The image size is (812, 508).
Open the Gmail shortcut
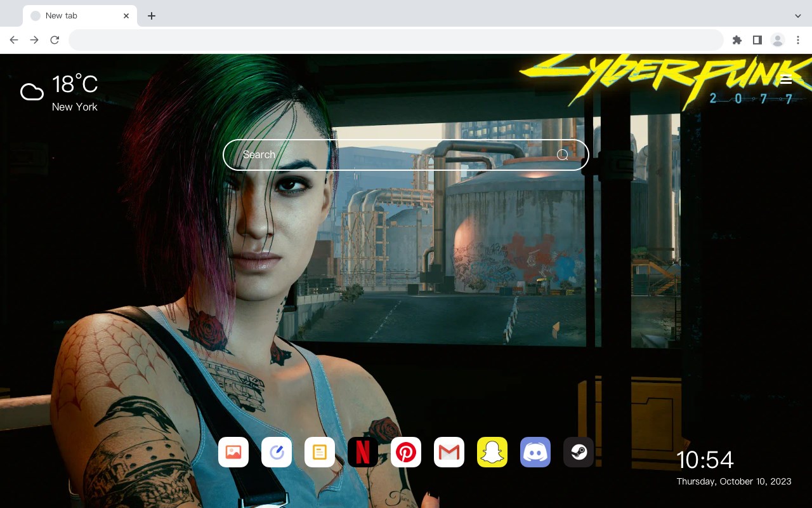tap(449, 452)
